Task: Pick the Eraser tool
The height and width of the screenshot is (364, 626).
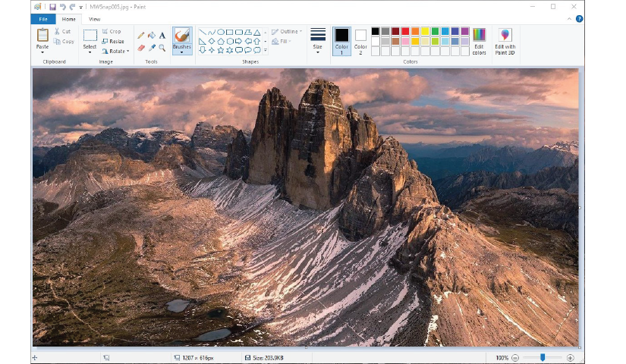Action: [x=141, y=47]
